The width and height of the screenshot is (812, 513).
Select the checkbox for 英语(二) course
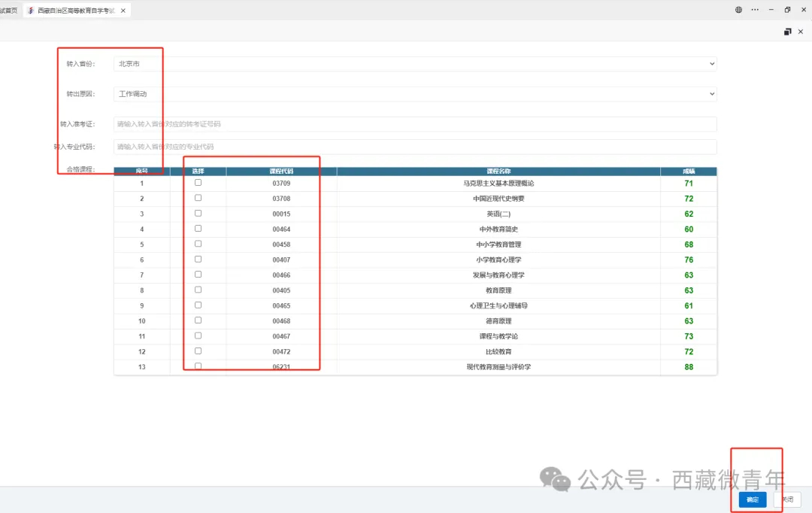198,214
